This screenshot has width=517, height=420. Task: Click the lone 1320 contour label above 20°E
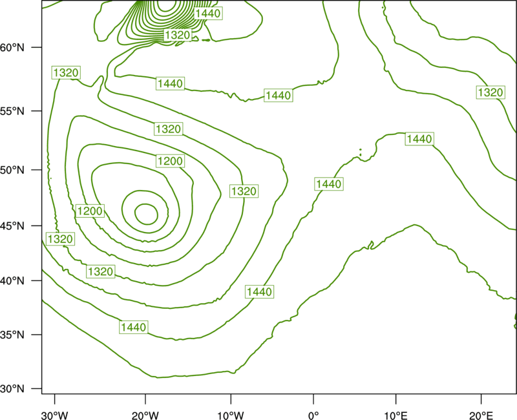[491, 92]
